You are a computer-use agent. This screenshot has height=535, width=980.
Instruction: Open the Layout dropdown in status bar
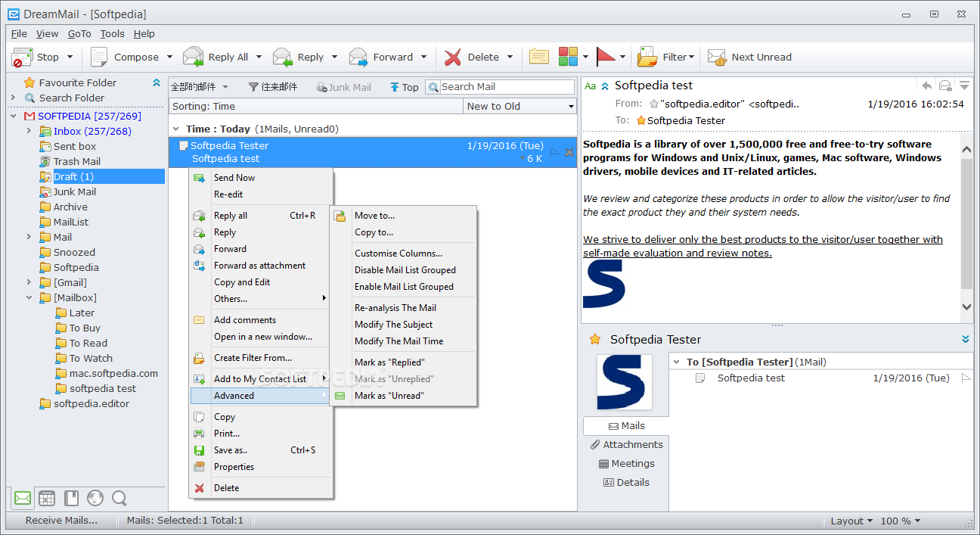tap(851, 521)
